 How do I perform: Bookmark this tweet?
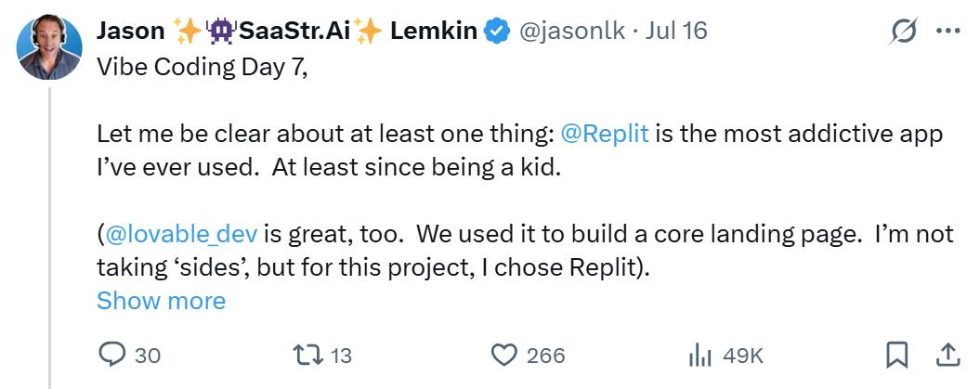tap(897, 356)
